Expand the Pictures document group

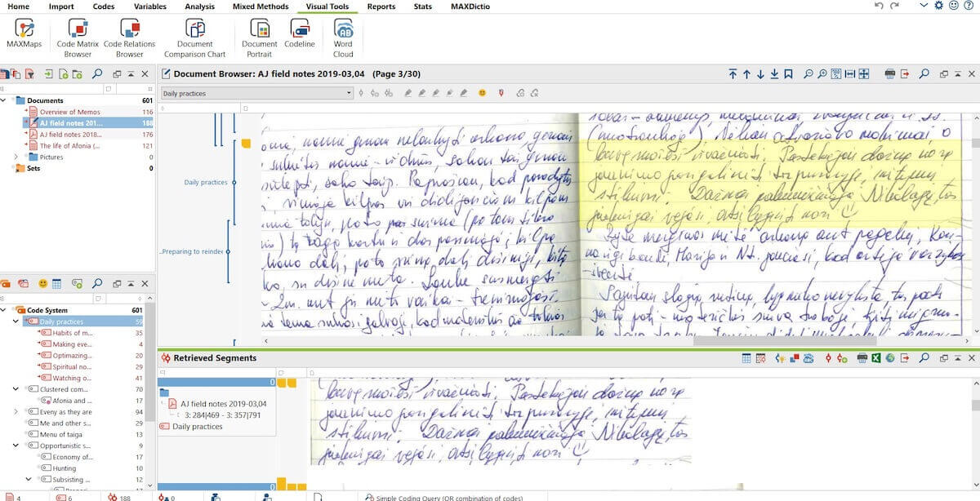click(16, 157)
